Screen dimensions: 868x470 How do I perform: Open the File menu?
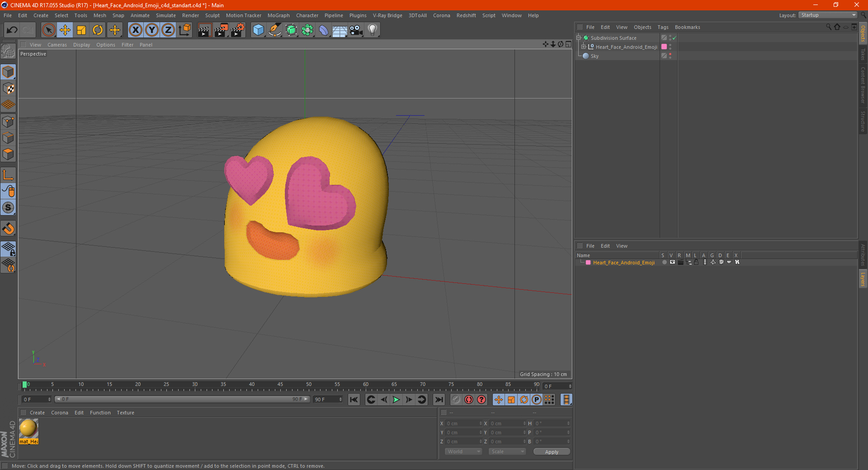[8, 15]
